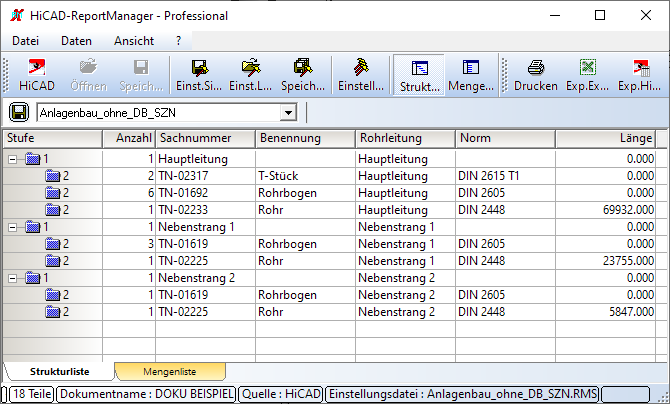Sort by the Anzahl column header
The width and height of the screenshot is (670, 404).
click(x=129, y=139)
